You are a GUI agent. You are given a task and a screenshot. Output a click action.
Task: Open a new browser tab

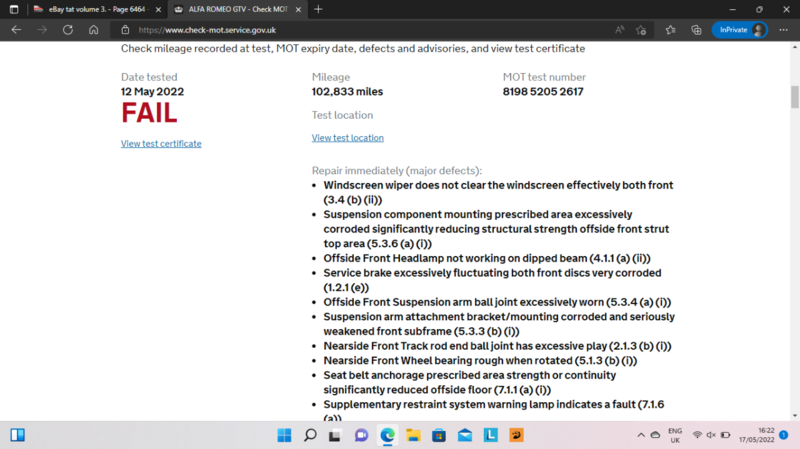pyautogui.click(x=318, y=9)
